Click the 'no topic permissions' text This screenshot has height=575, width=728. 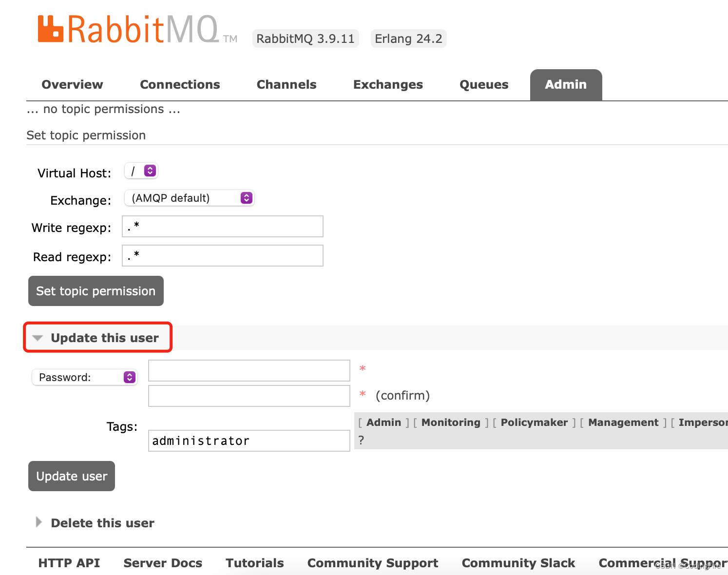pos(104,109)
